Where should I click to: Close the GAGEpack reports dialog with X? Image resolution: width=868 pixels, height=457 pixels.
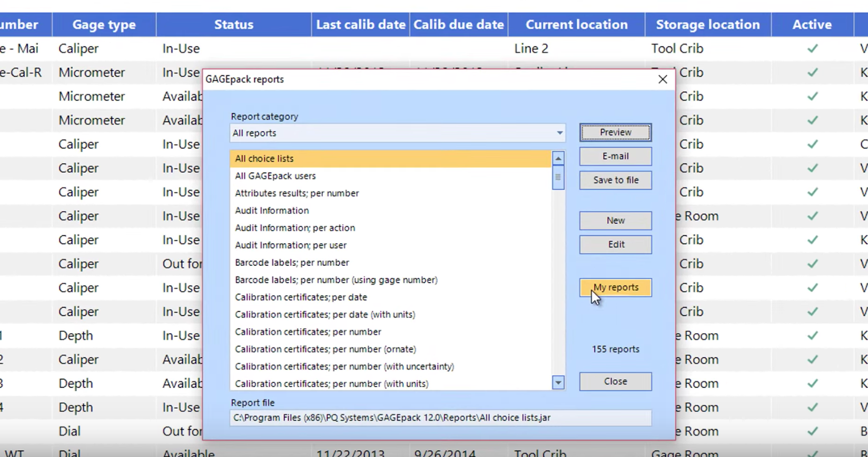[663, 80]
